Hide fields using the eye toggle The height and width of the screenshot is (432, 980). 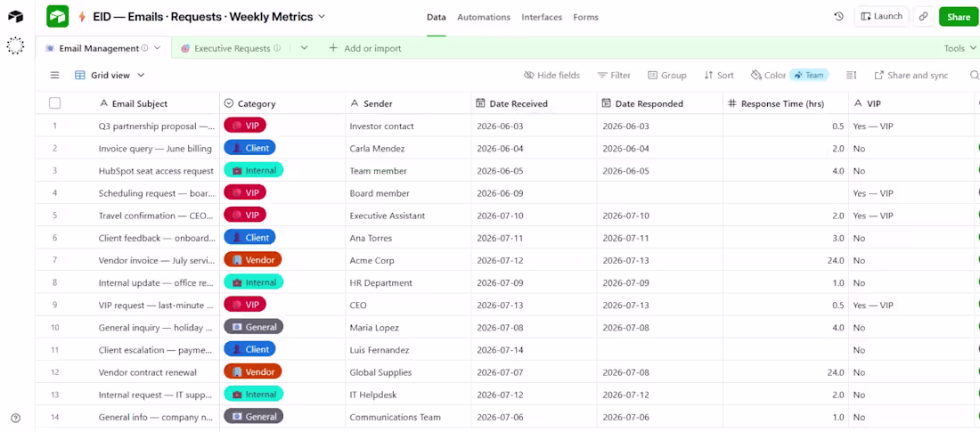551,75
